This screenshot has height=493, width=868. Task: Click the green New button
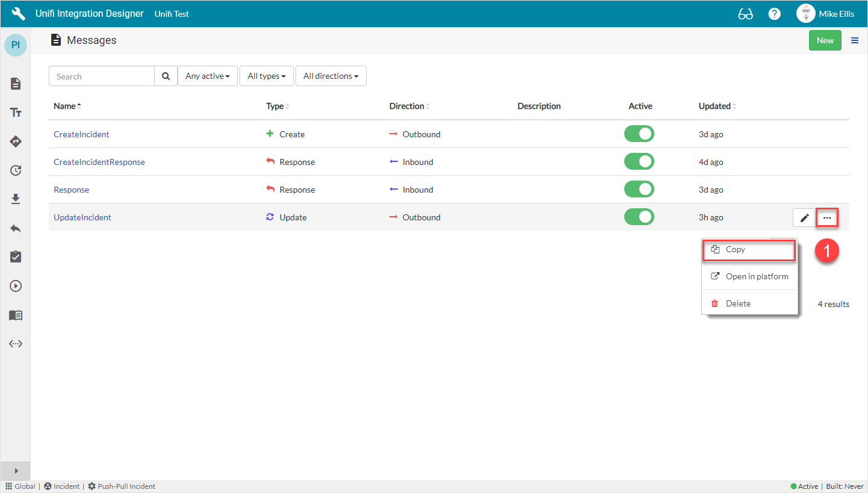825,40
